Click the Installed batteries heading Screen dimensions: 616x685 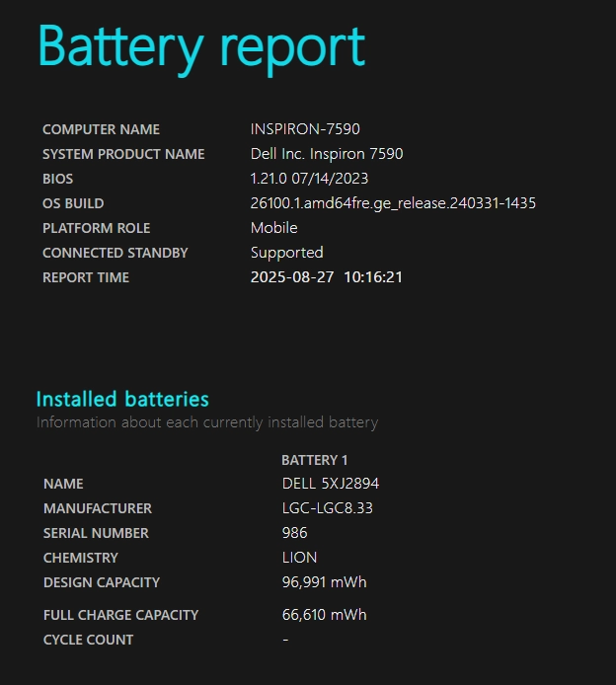tap(122, 399)
